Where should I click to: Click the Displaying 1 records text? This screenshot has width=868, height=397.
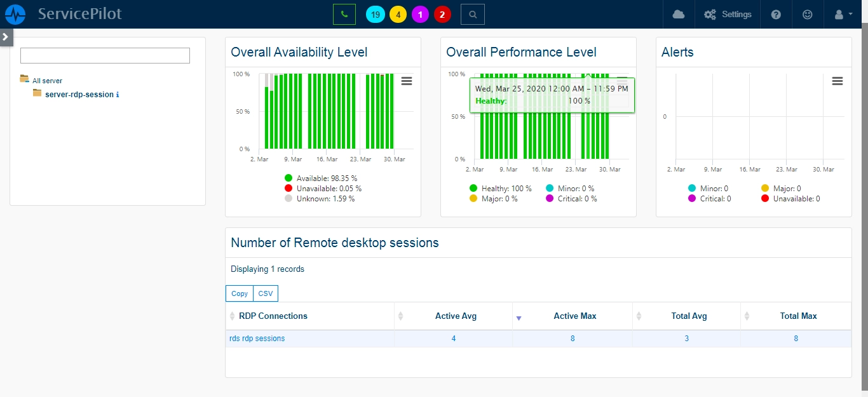point(268,269)
